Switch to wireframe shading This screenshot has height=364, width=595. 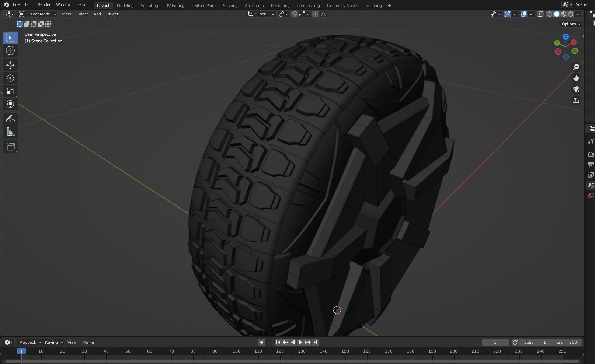549,14
